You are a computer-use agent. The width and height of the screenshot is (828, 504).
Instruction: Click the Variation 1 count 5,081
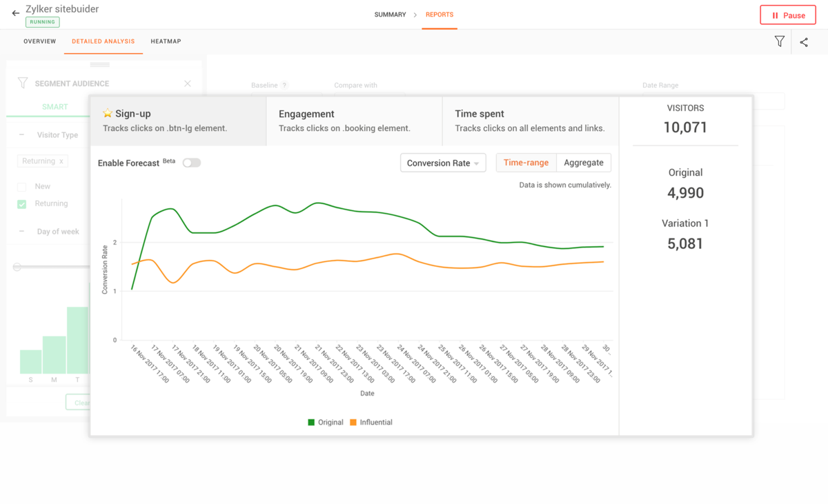[x=685, y=243]
